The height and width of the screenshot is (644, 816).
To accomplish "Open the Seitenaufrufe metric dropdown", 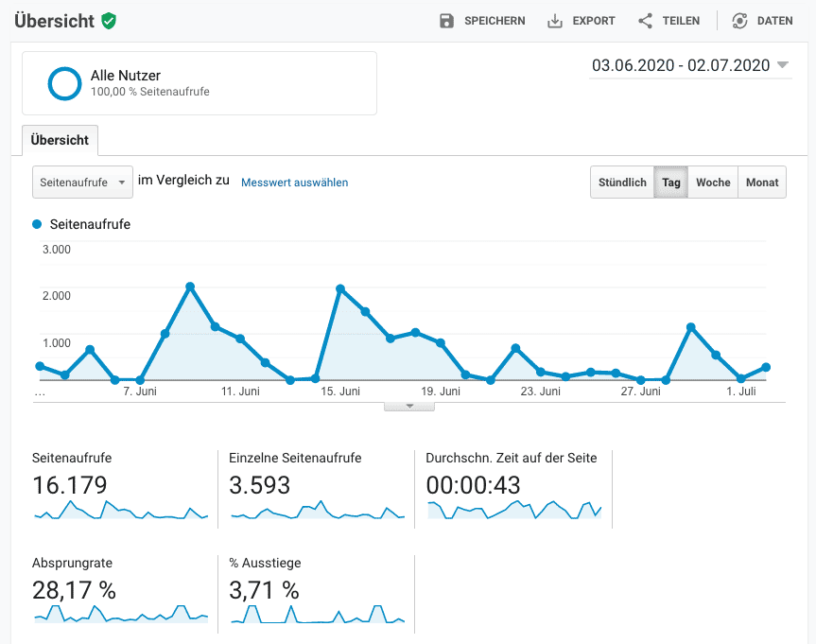I will (x=83, y=183).
